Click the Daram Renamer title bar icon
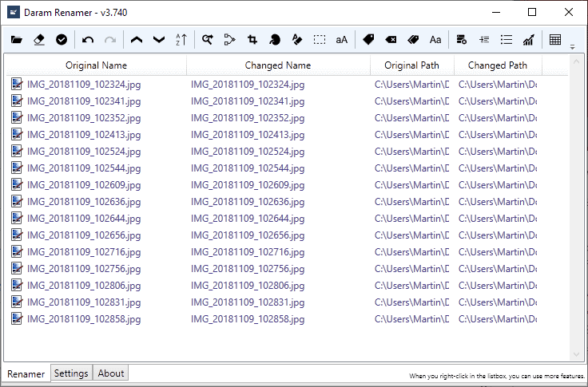 tap(14, 12)
